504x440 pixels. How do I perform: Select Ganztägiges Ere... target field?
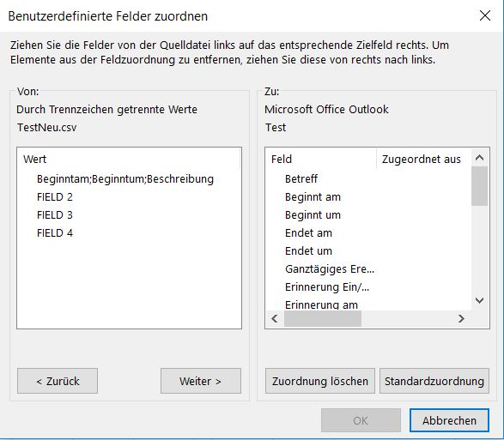(x=330, y=268)
